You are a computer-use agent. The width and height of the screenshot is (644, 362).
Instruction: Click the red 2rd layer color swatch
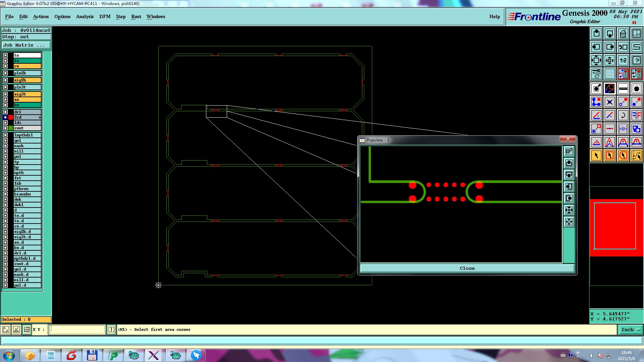pos(11,117)
